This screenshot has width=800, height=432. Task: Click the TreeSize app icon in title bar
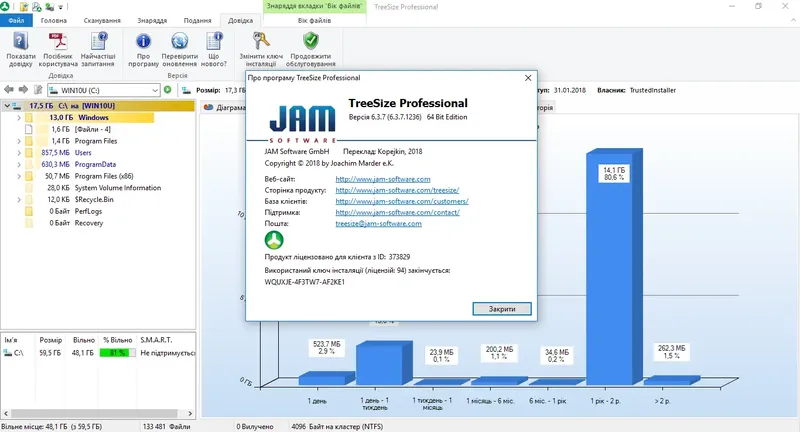pos(5,7)
